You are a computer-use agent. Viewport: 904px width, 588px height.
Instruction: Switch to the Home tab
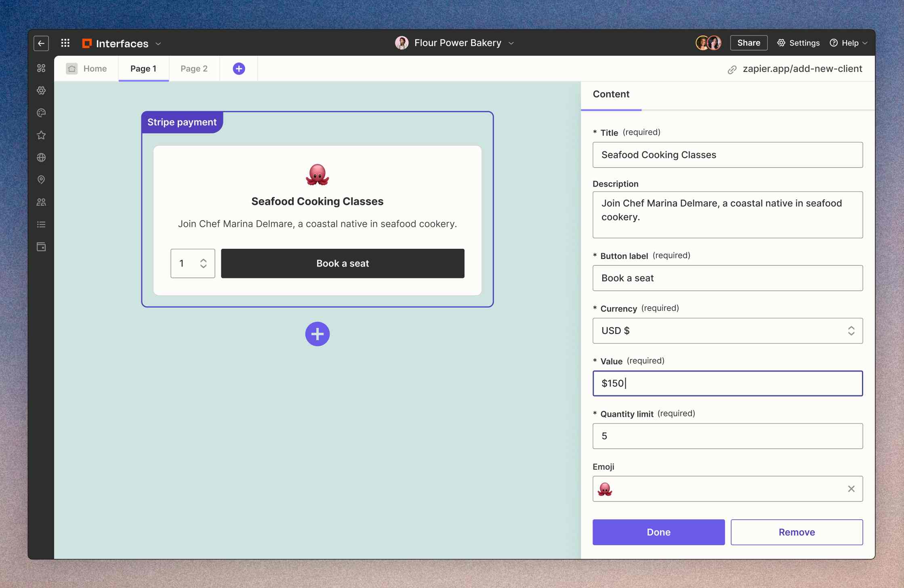[86, 69]
